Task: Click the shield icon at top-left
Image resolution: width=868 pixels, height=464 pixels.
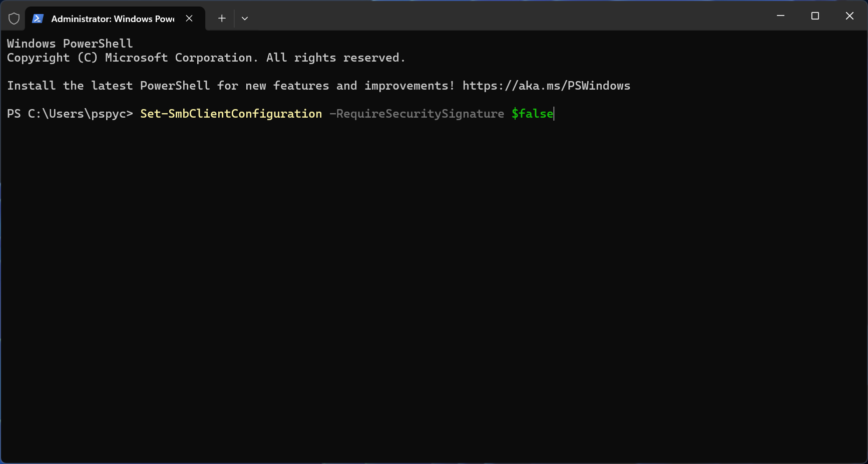Action: [x=14, y=18]
